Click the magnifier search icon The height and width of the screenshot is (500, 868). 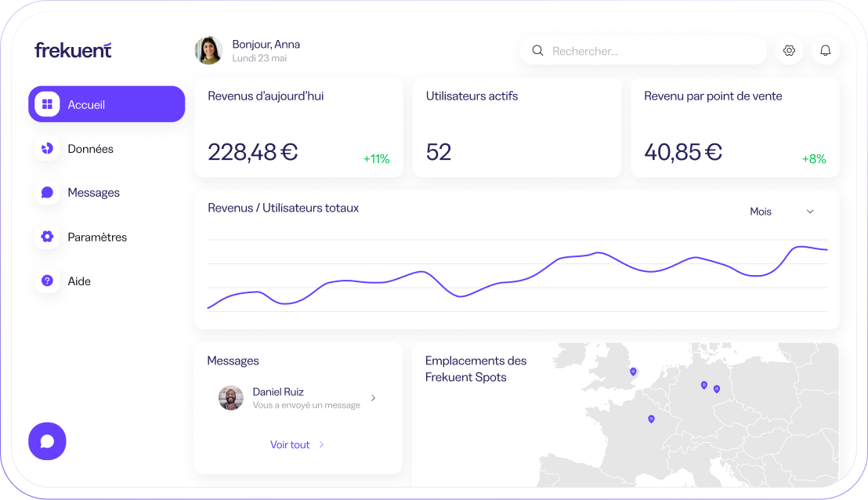[x=537, y=51]
